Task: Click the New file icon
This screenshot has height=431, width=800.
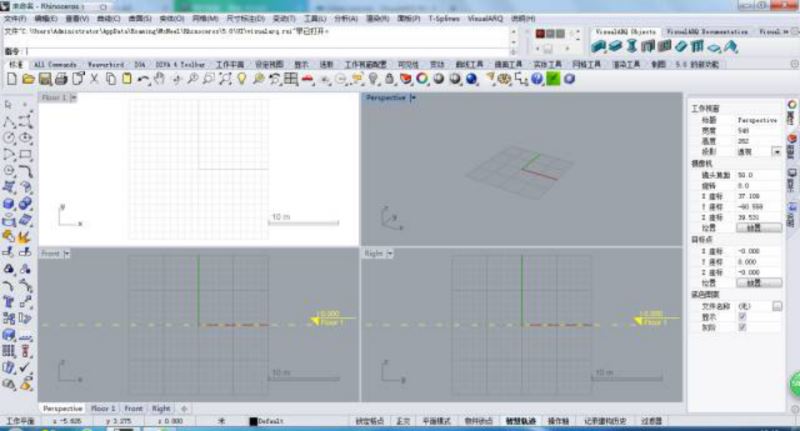Action: click(x=12, y=79)
